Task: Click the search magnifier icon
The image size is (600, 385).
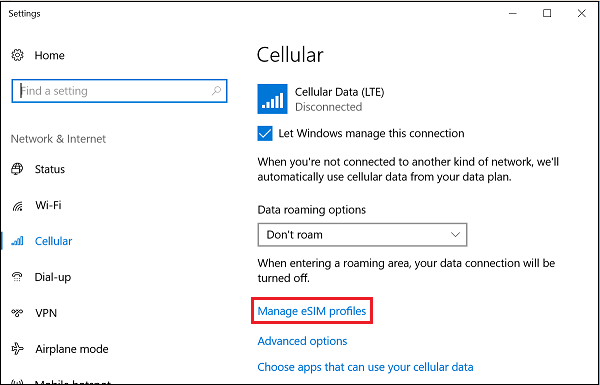Action: tap(216, 91)
